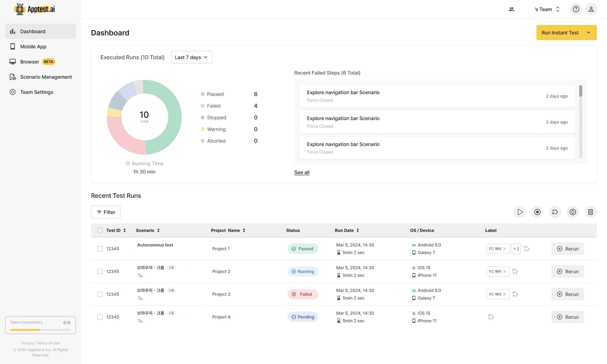This screenshot has height=364, width=607.
Task: Open the user profile icon
Action: pos(591,9)
